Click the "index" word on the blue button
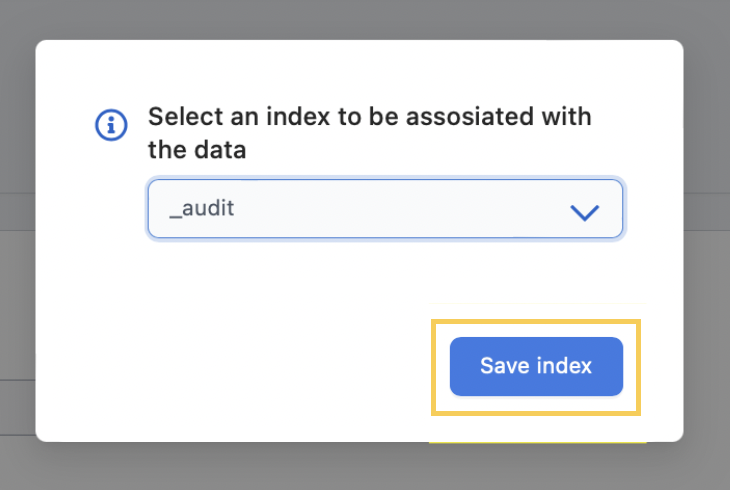 point(564,366)
